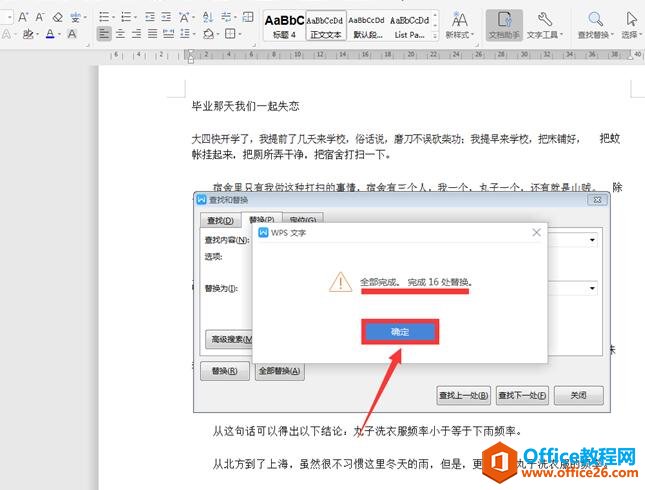Open the 替换为 dropdown arrow
This screenshot has width=645, height=490.
(x=592, y=288)
